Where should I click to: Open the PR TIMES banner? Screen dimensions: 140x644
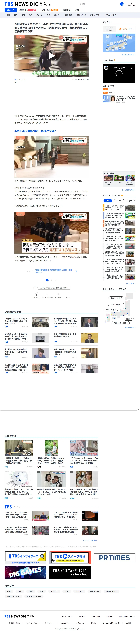click(x=115, y=558)
